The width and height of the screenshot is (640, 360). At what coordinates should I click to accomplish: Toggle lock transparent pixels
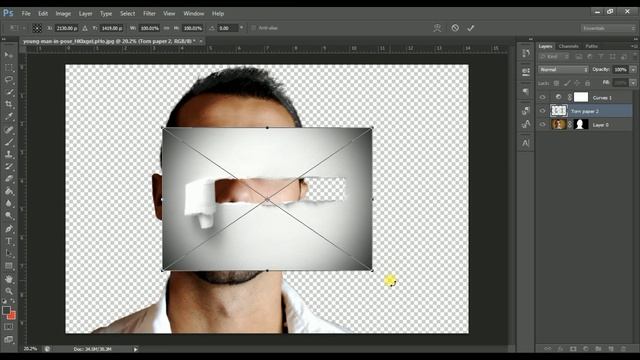(x=556, y=83)
